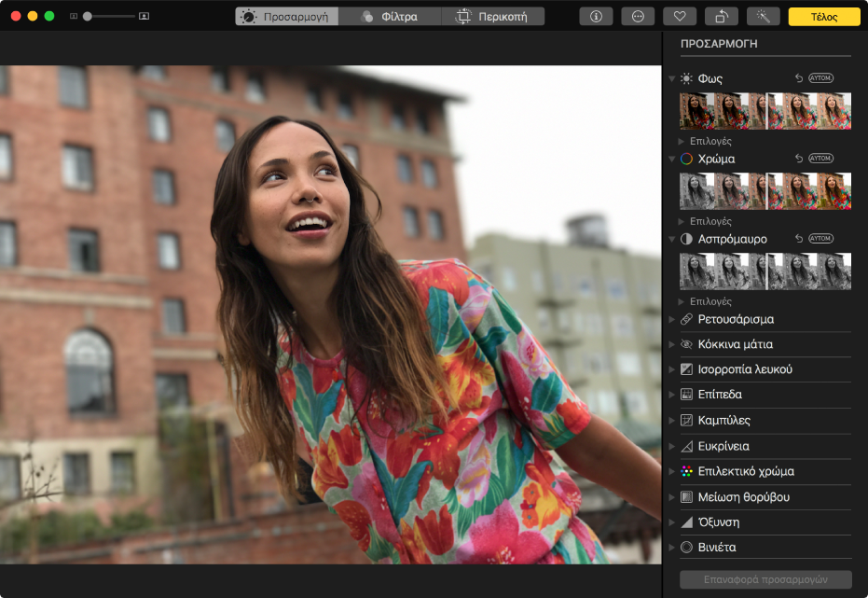This screenshot has height=598, width=868.
Task: Mark photo as favorite with heart icon
Action: (x=680, y=16)
